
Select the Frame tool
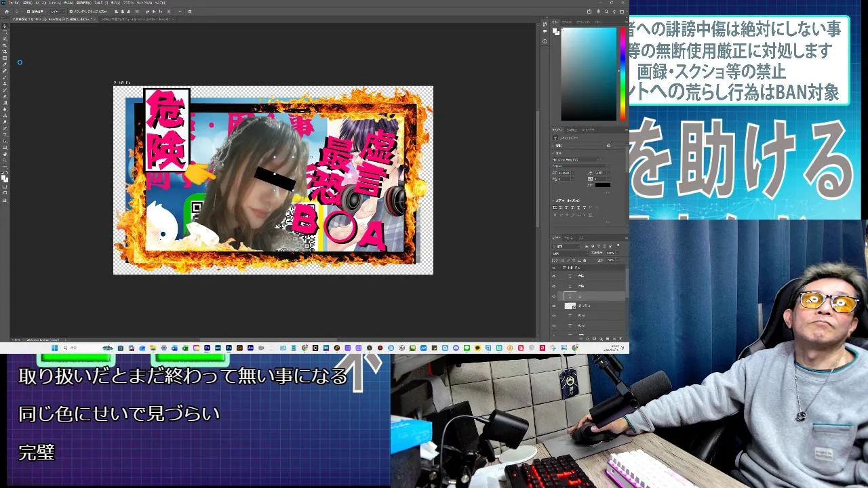point(5,58)
